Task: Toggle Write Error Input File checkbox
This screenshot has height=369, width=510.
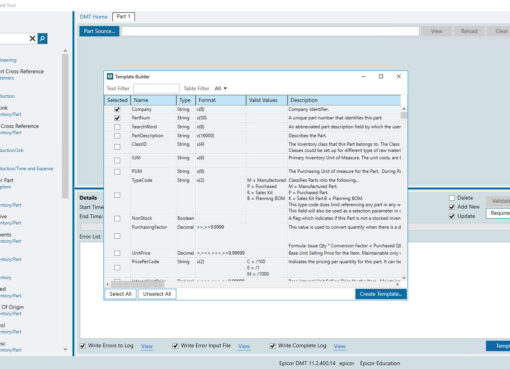Action: point(175,346)
